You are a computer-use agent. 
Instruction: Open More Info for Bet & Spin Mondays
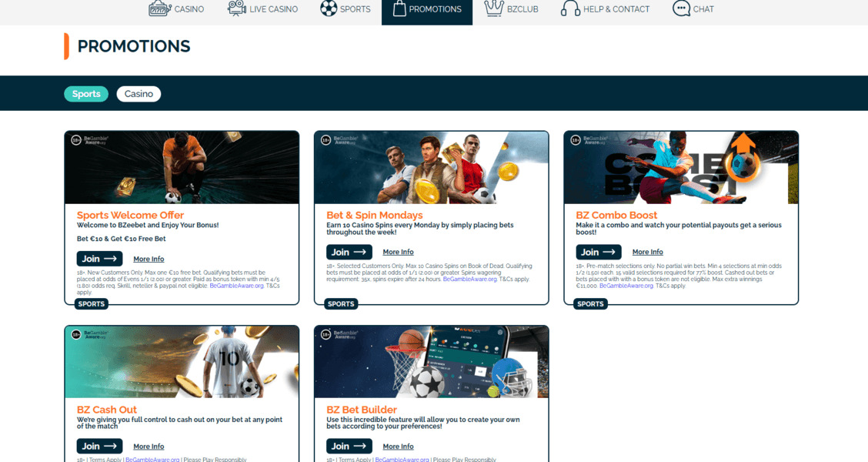pyautogui.click(x=398, y=252)
